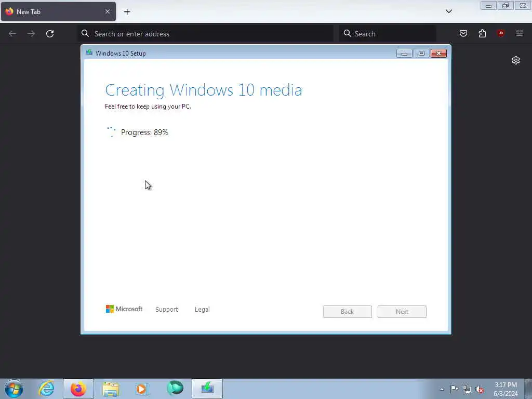Restore down the Firefox window
This screenshot has height=399, width=532.
[x=506, y=6]
